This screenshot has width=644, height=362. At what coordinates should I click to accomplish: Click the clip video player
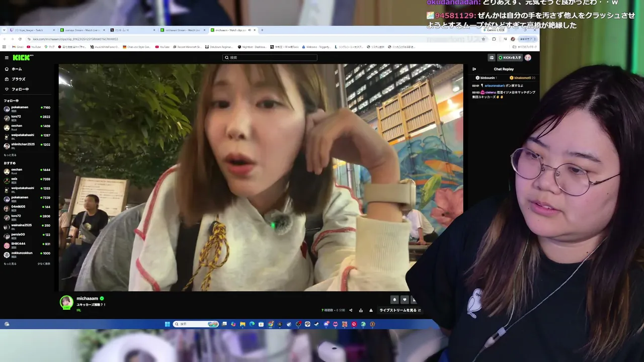point(261,177)
